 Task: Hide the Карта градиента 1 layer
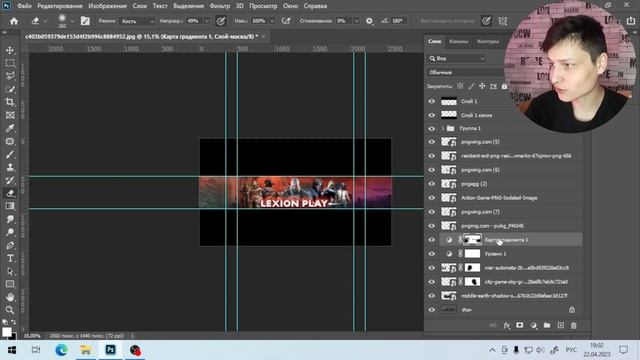[x=431, y=240]
